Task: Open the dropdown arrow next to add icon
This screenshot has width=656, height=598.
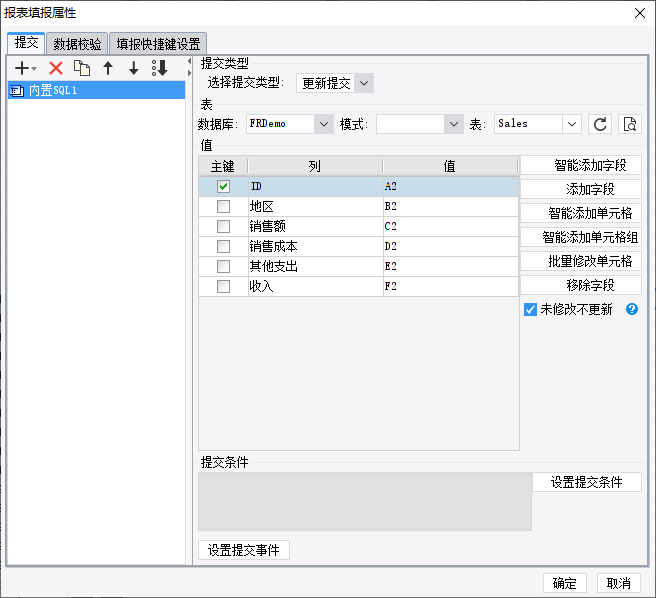Action: point(34,68)
